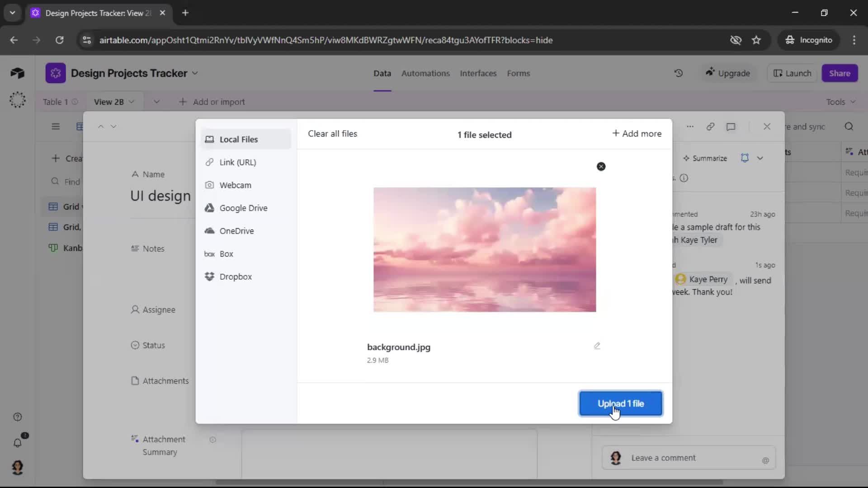Toggle the comments panel icon

coord(731,127)
